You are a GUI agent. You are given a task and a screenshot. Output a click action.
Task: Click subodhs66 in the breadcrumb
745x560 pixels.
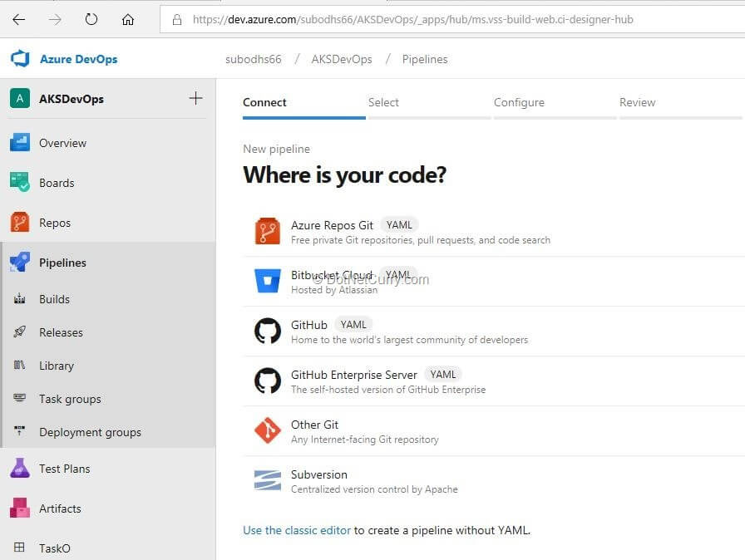pyautogui.click(x=254, y=59)
